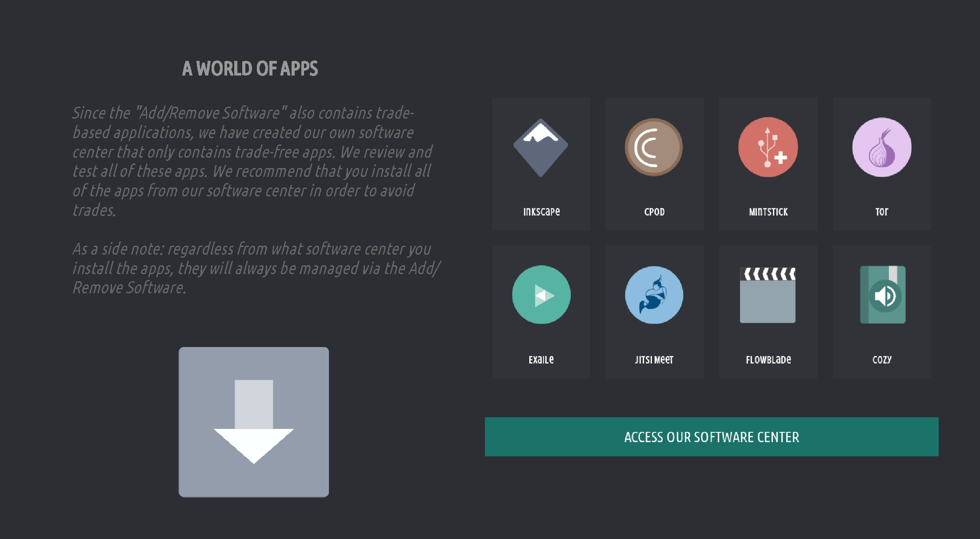Click the Flowblade name label
980x539 pixels.
768,359
